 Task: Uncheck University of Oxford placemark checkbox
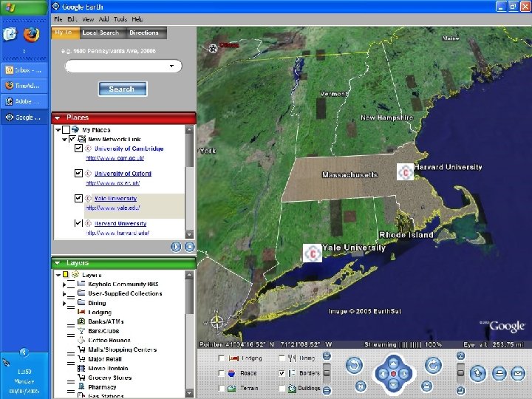coord(78,173)
